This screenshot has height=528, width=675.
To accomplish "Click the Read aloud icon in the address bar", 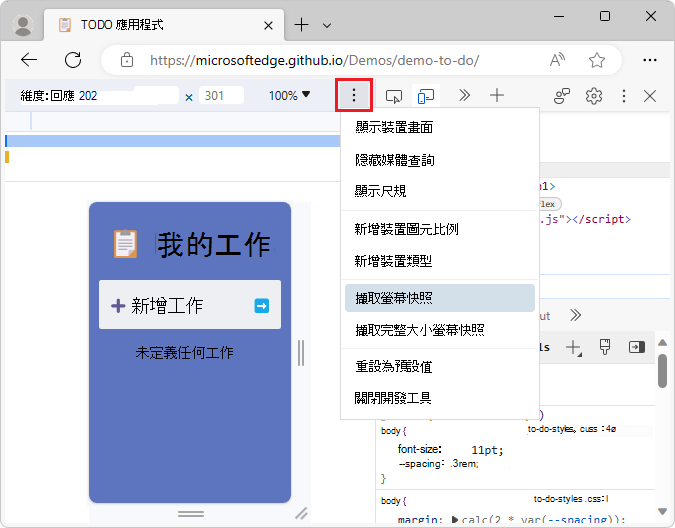I will coord(558,60).
